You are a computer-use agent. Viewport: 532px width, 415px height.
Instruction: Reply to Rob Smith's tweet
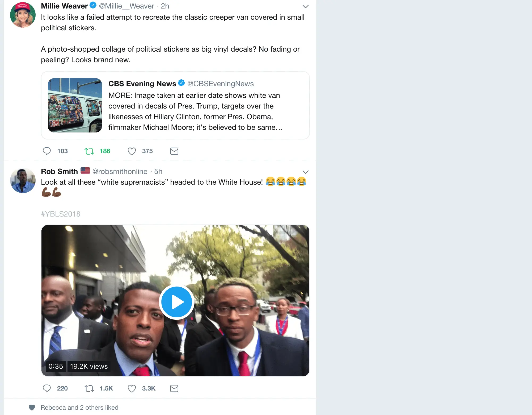pyautogui.click(x=47, y=388)
